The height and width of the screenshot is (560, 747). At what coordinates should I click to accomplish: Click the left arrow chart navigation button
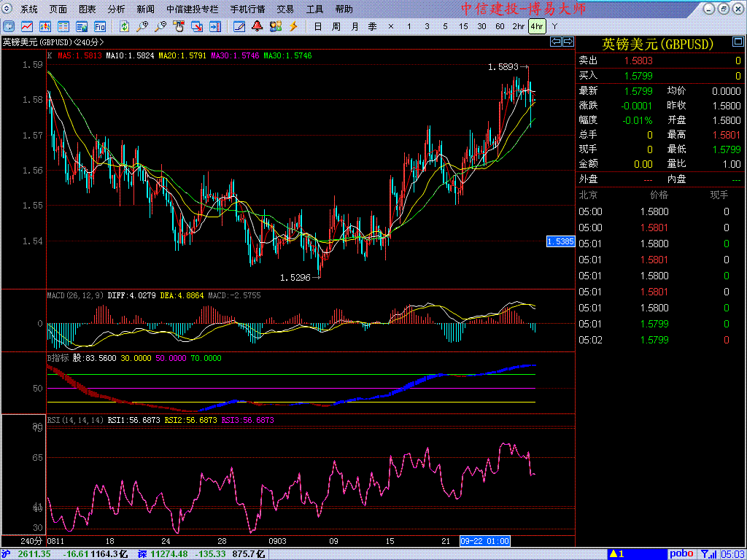coord(555,42)
